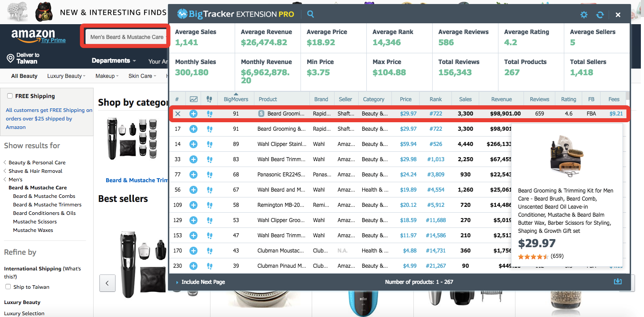Click the $59.94 price link
The height and width of the screenshot is (317, 644).
pos(408,144)
